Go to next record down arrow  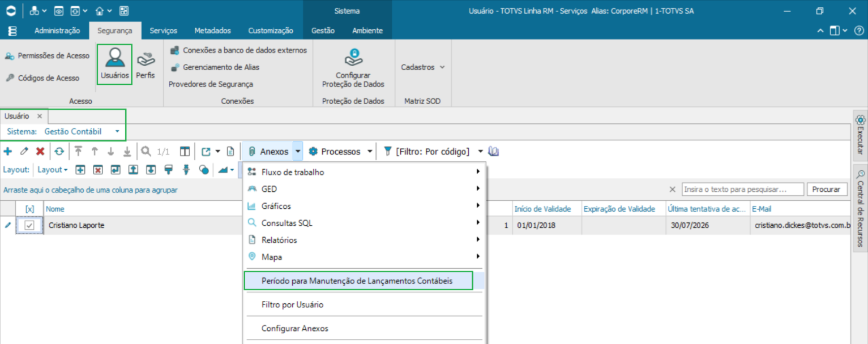coord(111,152)
